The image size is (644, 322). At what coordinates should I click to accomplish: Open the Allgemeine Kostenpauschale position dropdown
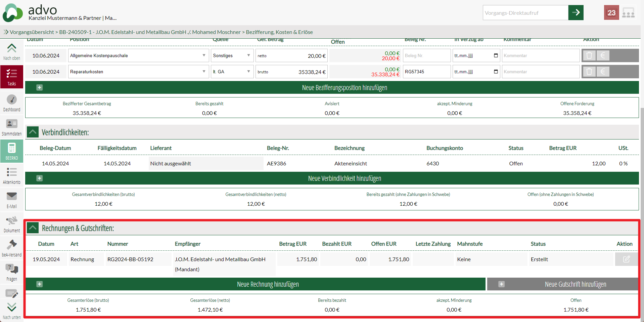tap(138, 55)
